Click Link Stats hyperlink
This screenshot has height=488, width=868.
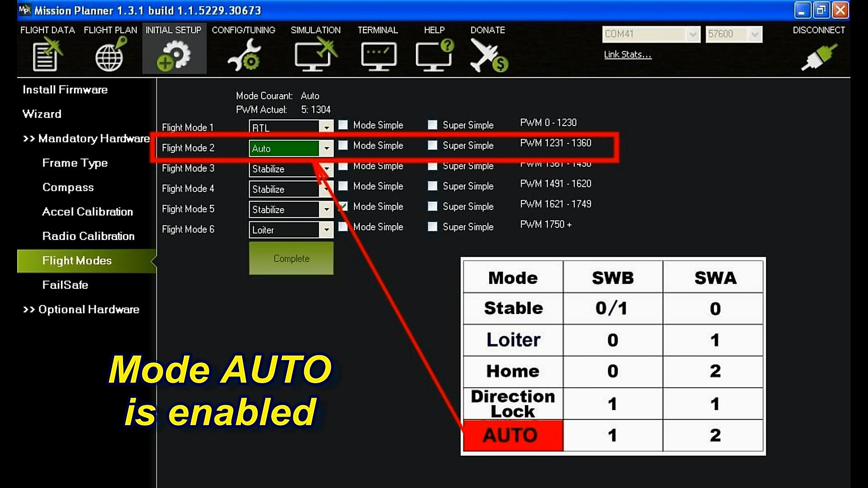[628, 54]
